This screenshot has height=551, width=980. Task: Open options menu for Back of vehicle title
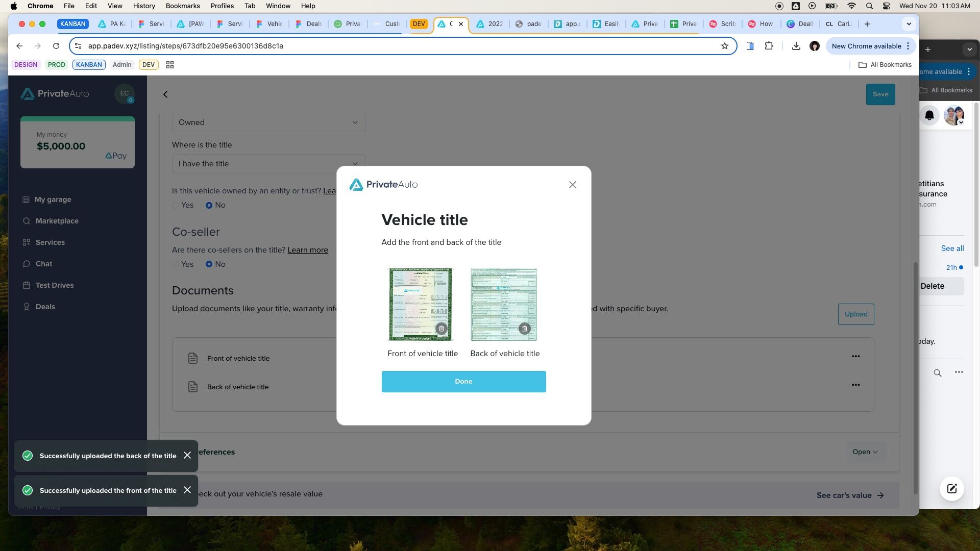[x=855, y=385]
